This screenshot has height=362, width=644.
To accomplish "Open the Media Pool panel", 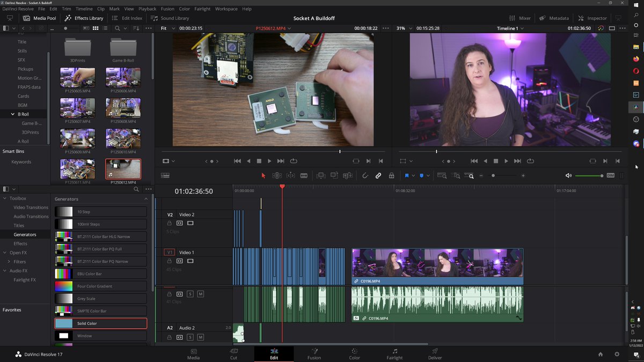I will pyautogui.click(x=40, y=18).
